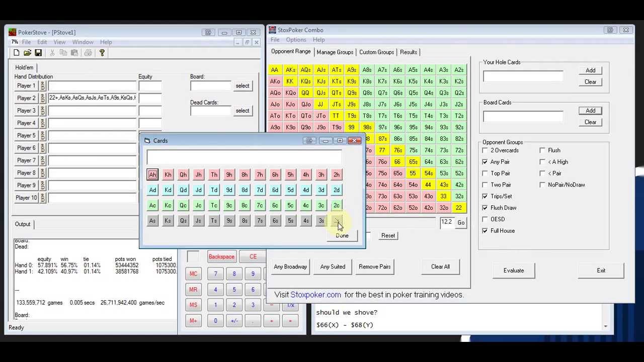The image size is (644, 362).
Task: Open the Options menu in StoxPoker
Action: point(296,40)
